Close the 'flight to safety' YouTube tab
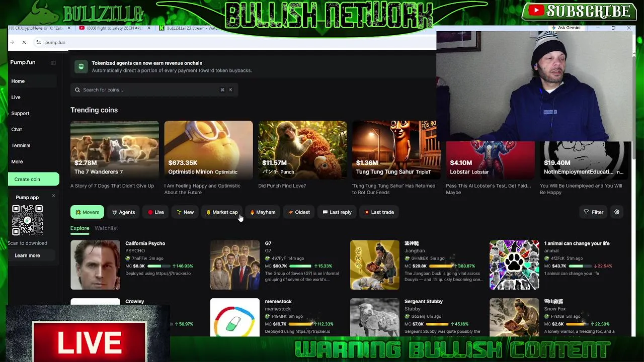 [x=148, y=28]
